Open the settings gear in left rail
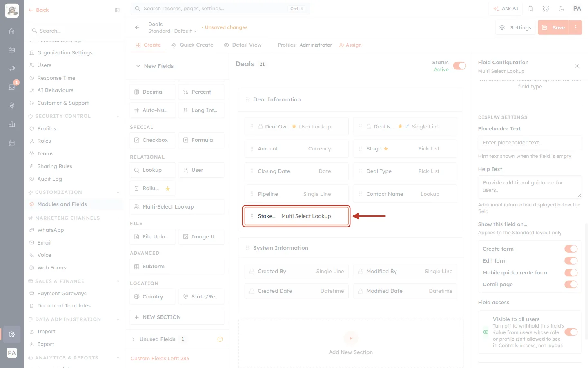Image resolution: width=588 pixels, height=368 pixels. [12, 334]
